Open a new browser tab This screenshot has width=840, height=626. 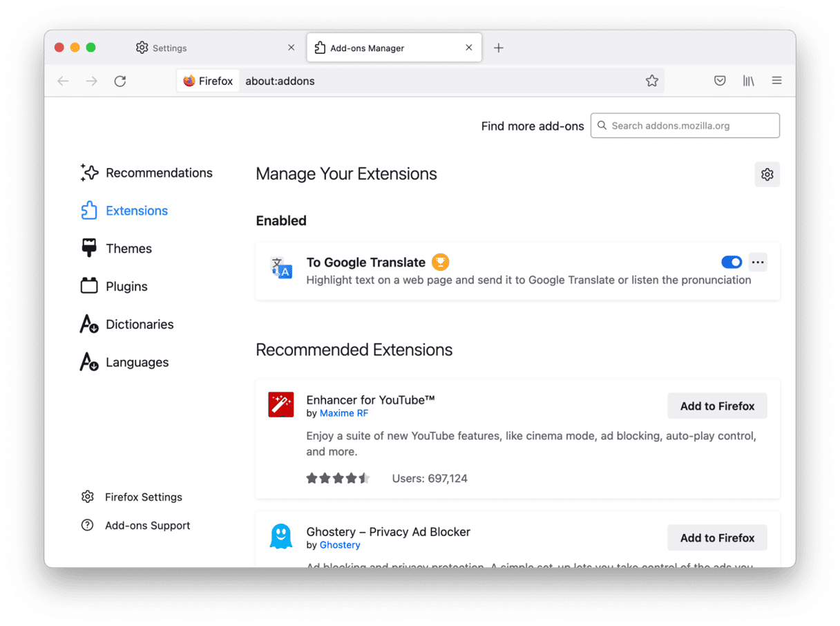[x=499, y=48]
